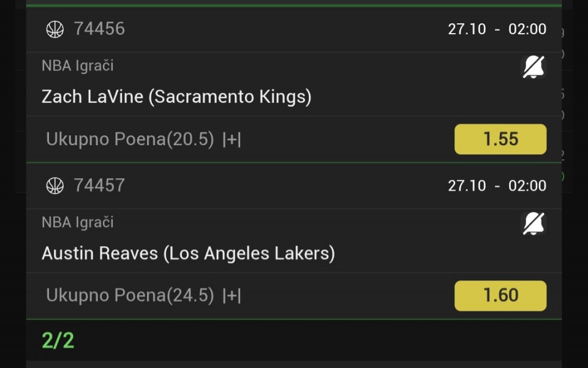Image resolution: width=588 pixels, height=368 pixels.
Task: Click the |+| over marker for 24.5 points
Action: 232,296
